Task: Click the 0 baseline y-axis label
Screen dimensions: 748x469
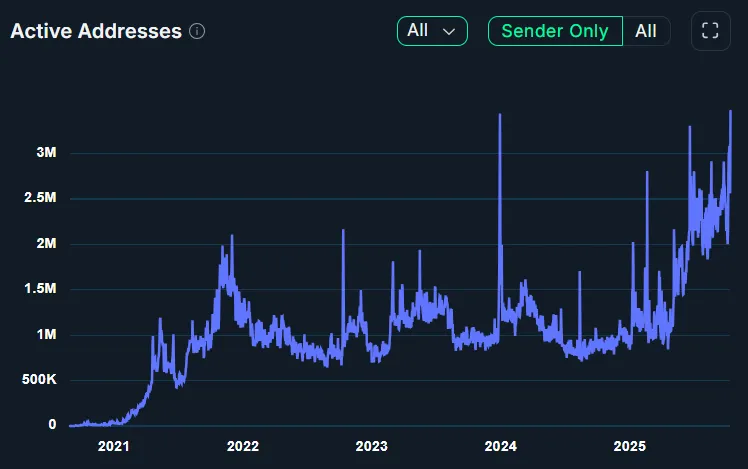Action: [51, 425]
